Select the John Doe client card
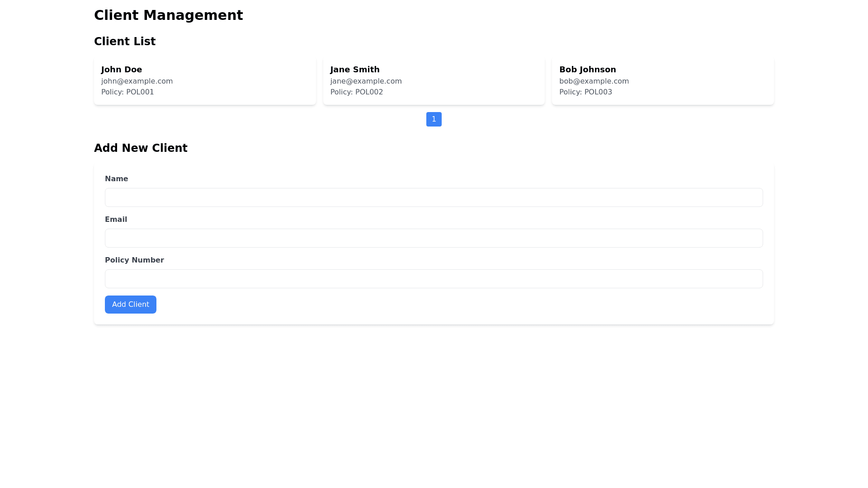This screenshot has width=868, height=488. [x=204, y=80]
